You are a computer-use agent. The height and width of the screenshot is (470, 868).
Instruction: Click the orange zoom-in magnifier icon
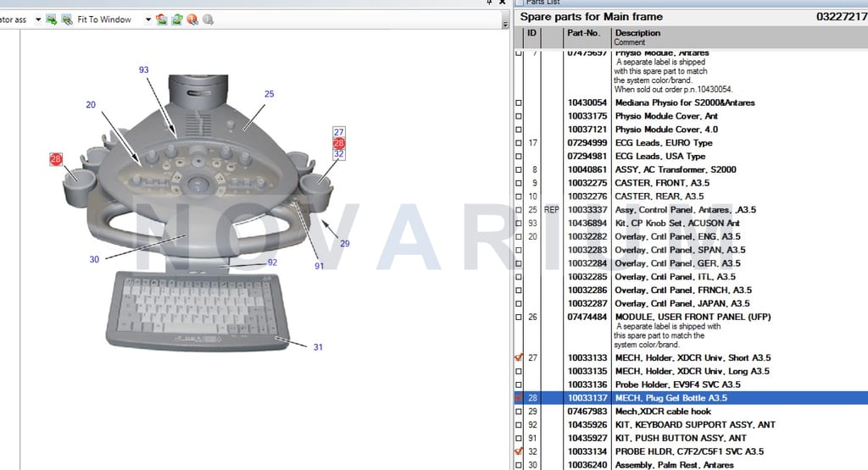(x=192, y=20)
